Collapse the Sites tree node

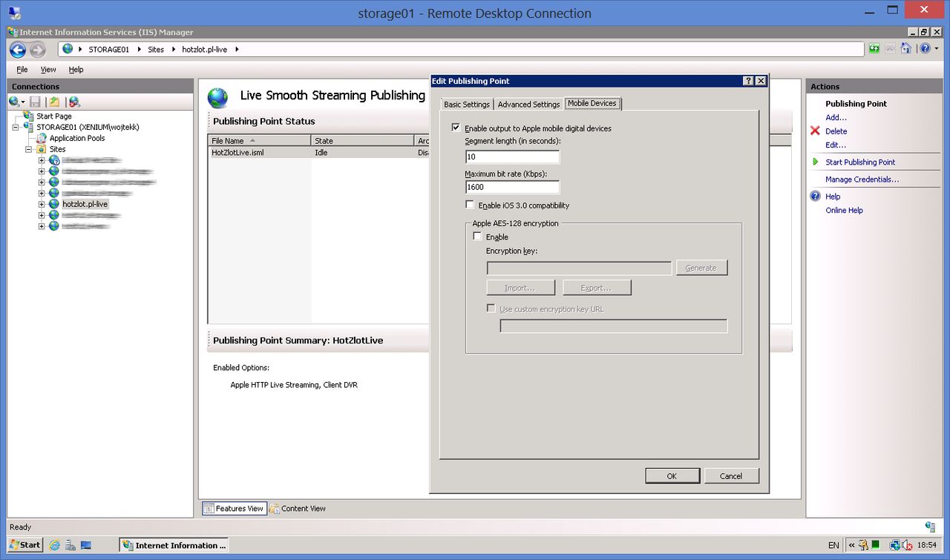28,149
